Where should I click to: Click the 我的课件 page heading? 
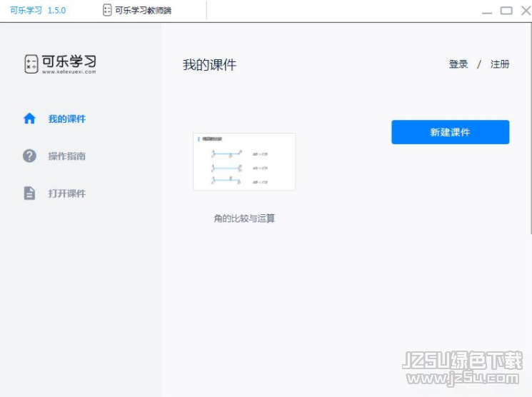pos(209,65)
